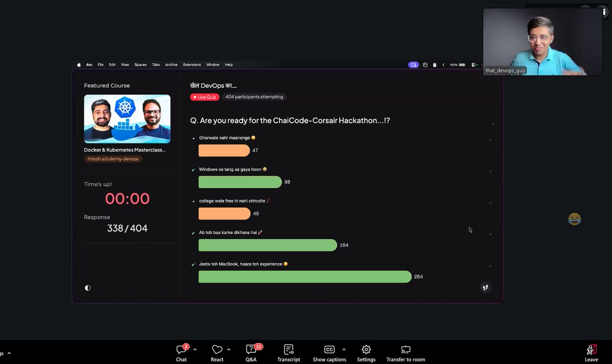The height and width of the screenshot is (364, 612).
Task: Open the Window menu
Action: point(213,65)
